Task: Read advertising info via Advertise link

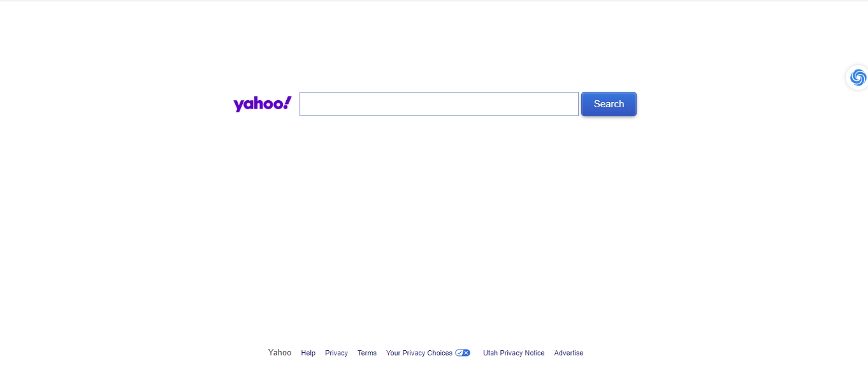Action: [568, 353]
